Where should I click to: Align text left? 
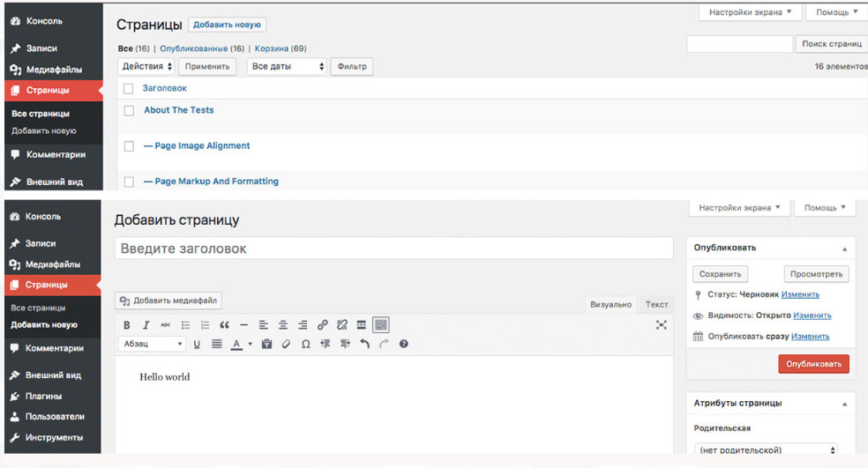tap(264, 324)
